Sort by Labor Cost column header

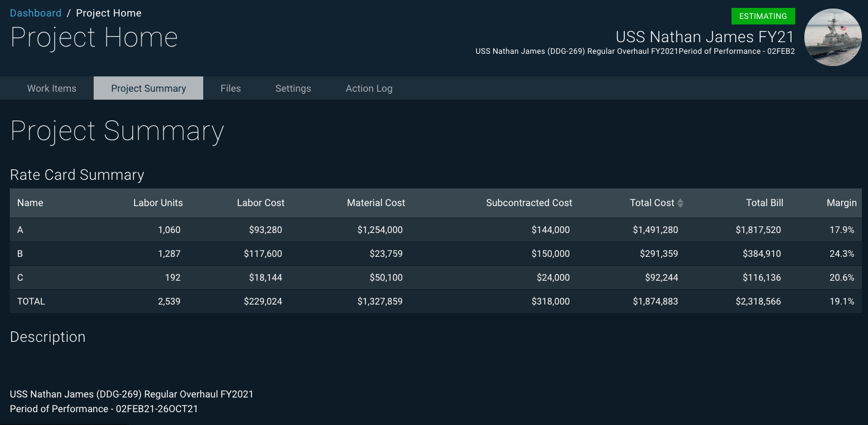coord(260,203)
